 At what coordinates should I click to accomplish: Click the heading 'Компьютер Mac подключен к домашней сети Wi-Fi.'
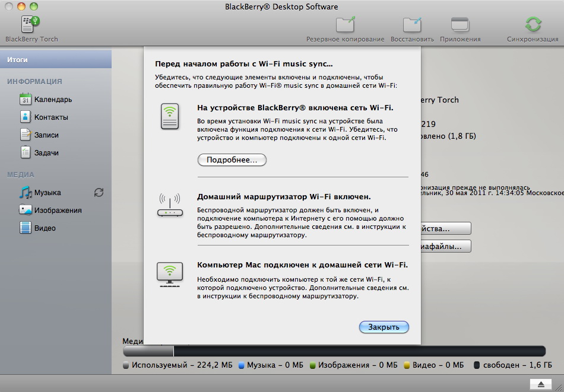tap(303, 265)
